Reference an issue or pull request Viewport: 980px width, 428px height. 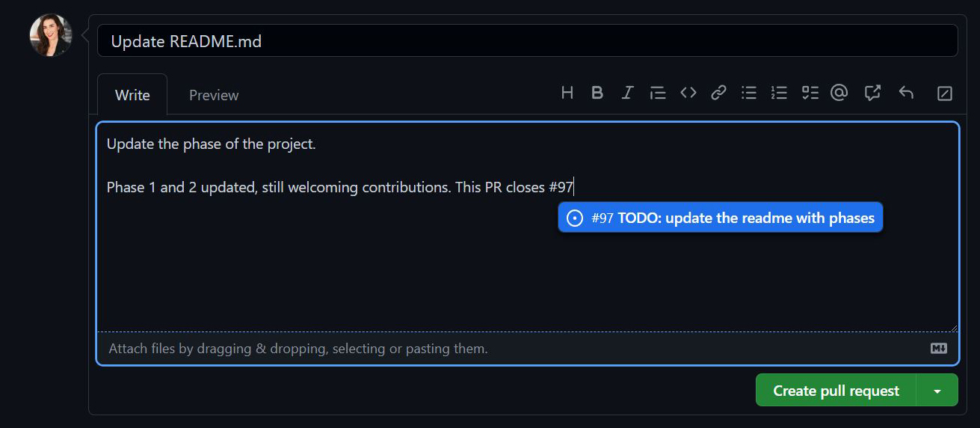872,93
